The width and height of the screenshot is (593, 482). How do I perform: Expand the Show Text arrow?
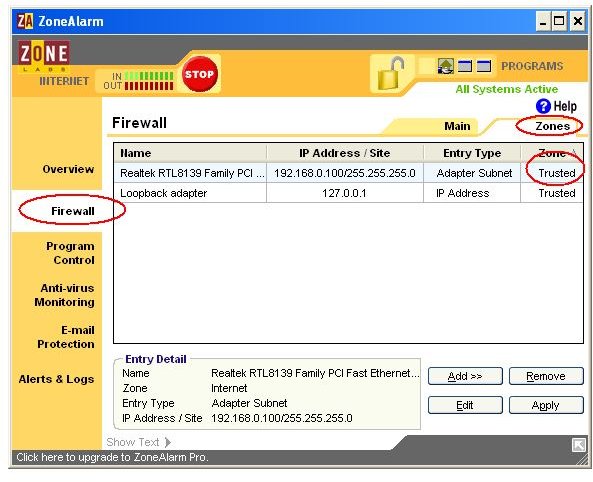point(168,442)
